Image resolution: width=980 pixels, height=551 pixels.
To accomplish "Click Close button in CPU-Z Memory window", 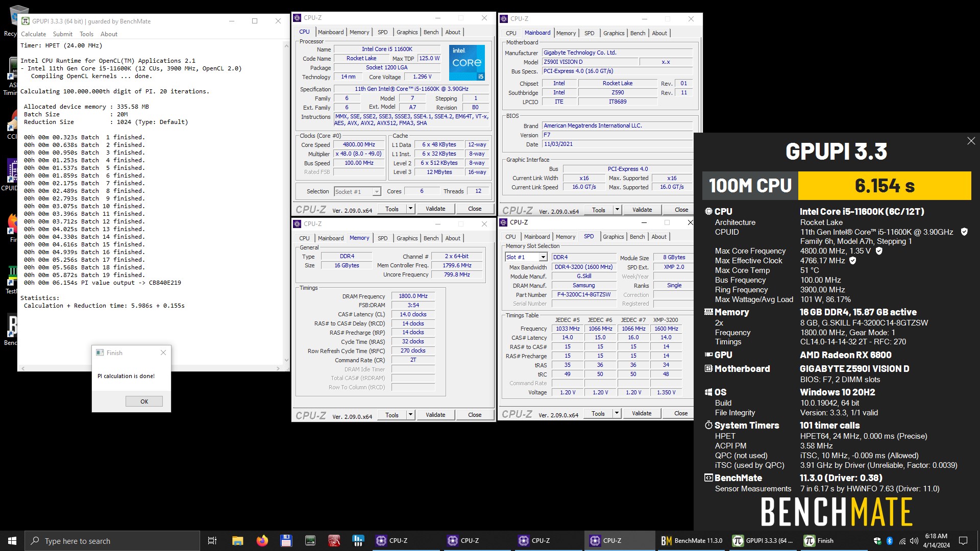I will (475, 415).
